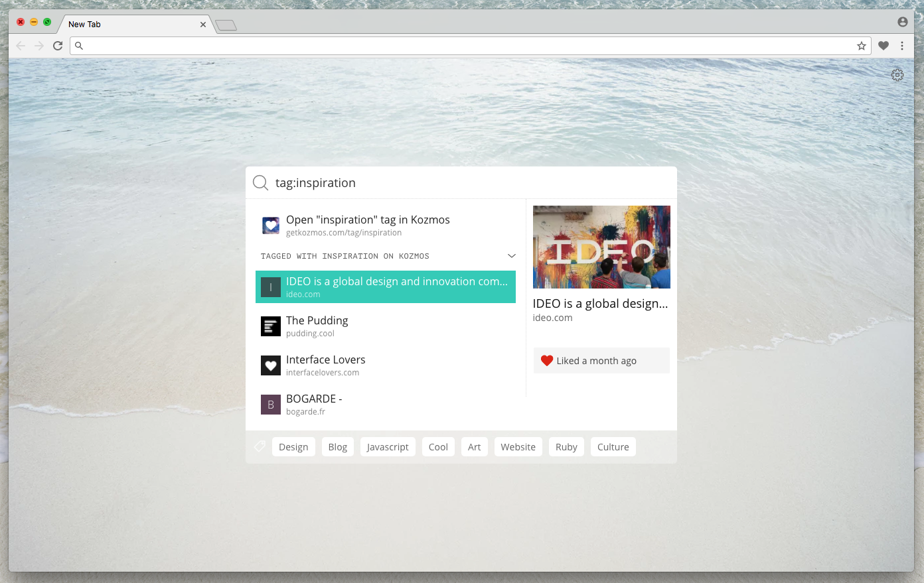This screenshot has width=924, height=583.
Task: Click The Pudding favicon icon
Action: 271,326
